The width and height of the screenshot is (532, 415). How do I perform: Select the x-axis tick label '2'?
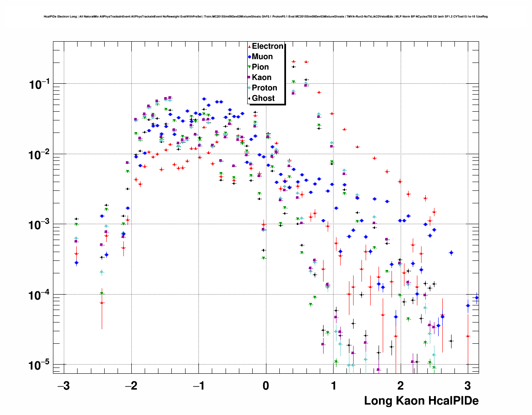point(400,385)
